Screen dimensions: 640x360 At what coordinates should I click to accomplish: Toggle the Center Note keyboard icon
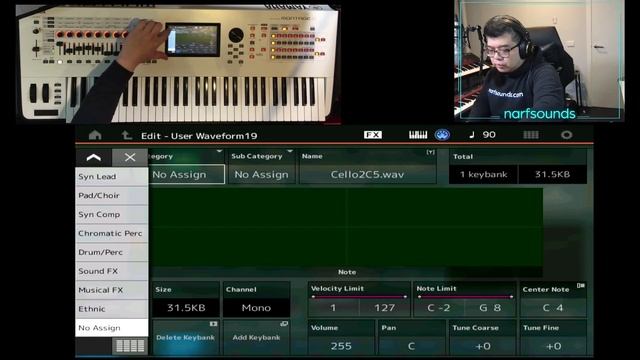[580, 286]
